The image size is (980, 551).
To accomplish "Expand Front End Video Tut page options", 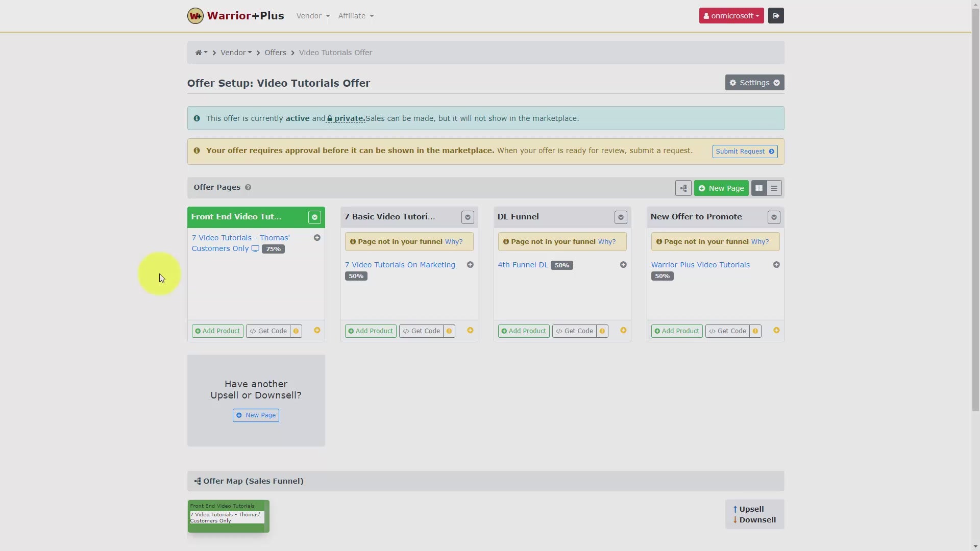I will [314, 217].
